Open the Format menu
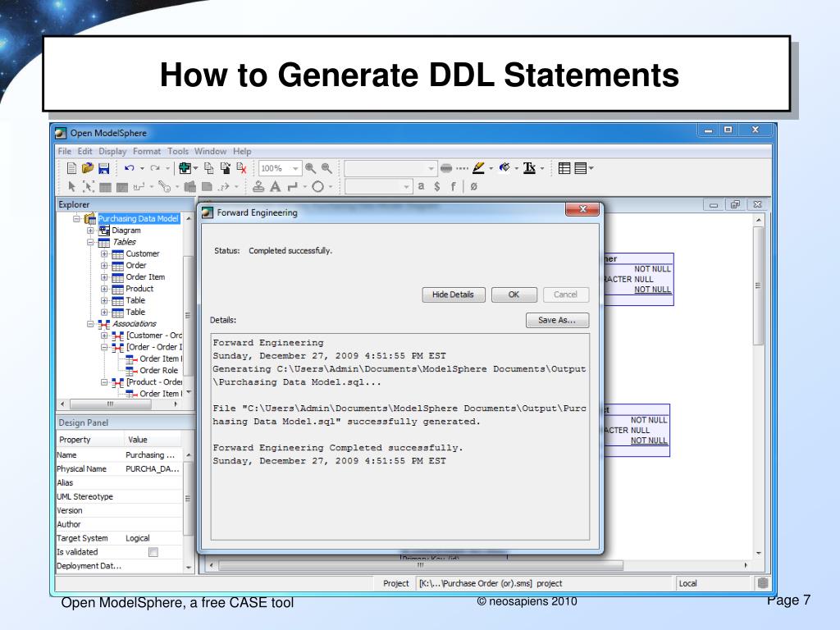Viewport: 840px width, 630px height. click(x=147, y=152)
